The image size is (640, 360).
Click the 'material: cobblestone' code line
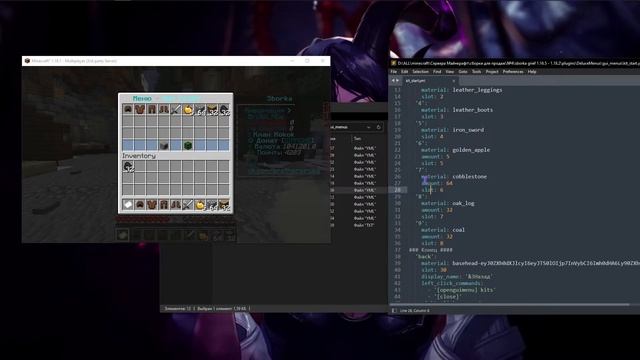[x=454, y=176]
